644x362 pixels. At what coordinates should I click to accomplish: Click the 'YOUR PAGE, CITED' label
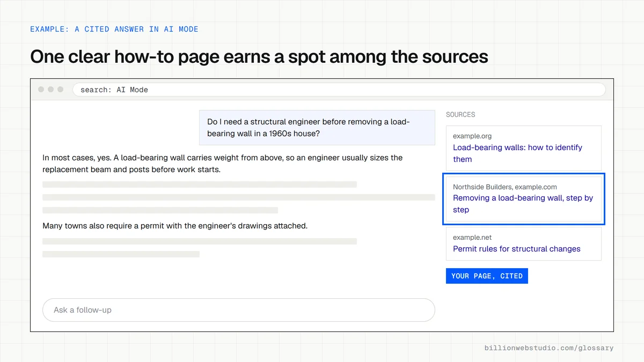(x=487, y=276)
